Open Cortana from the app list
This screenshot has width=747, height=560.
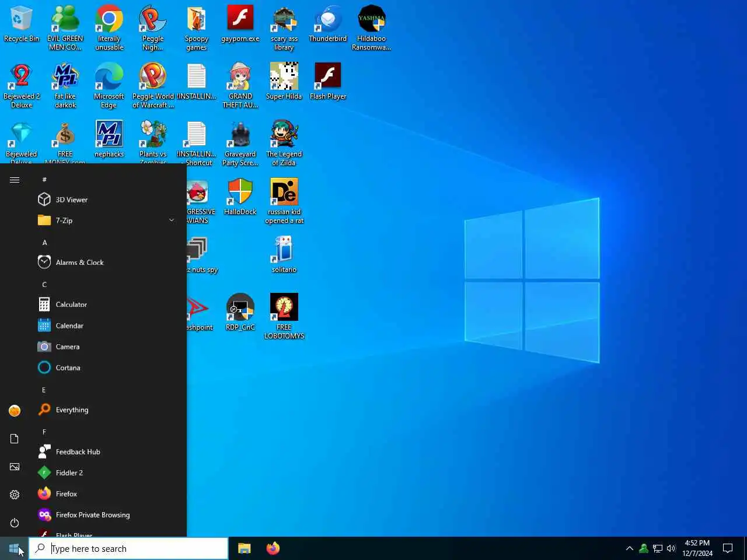click(107, 367)
